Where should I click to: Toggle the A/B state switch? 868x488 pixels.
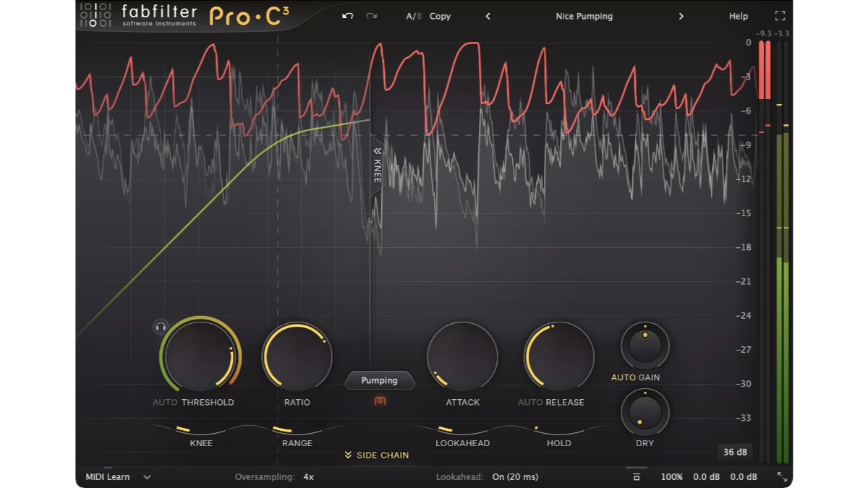point(414,16)
